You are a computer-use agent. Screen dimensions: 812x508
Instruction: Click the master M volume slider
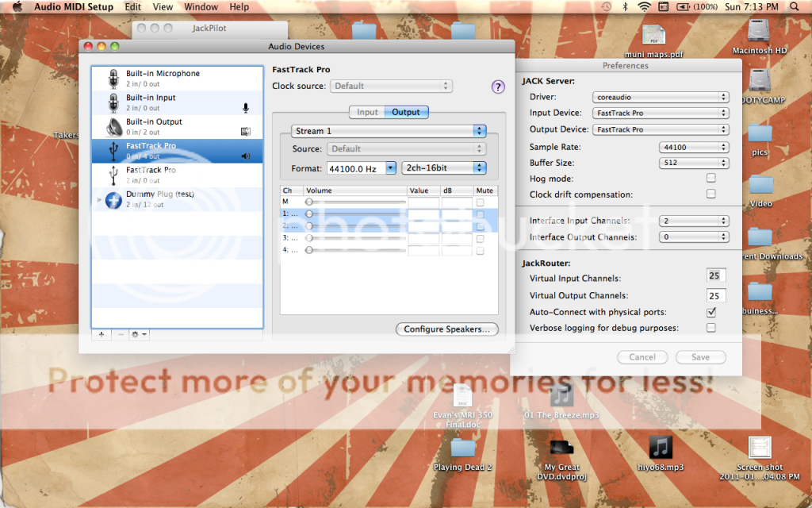coord(357,202)
